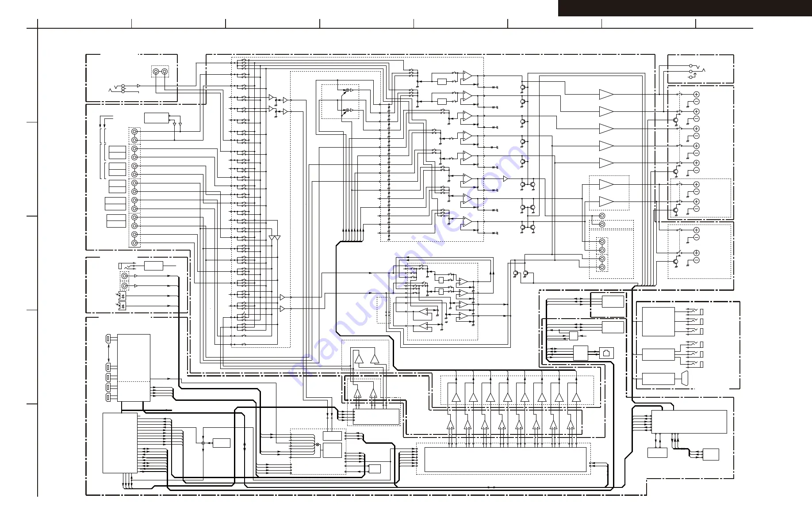Click the Ethernet RJ45 jack symbol
Screen dimensions: 812x525
pos(606,354)
